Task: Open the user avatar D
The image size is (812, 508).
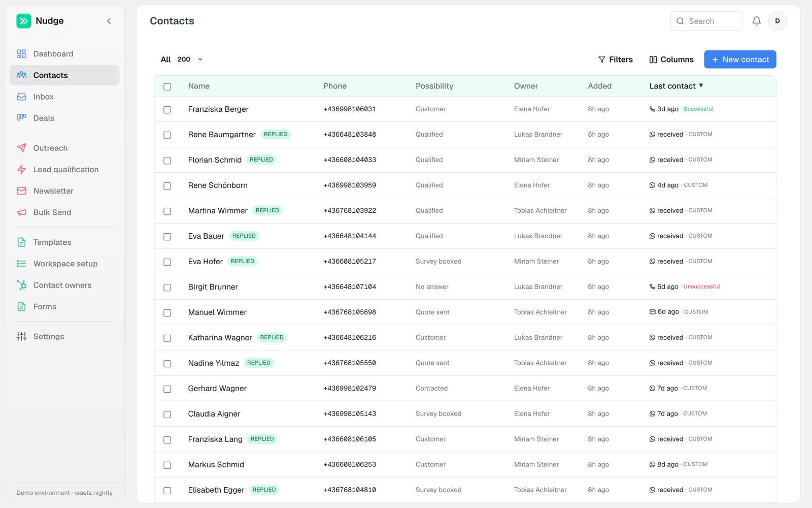Action: (x=777, y=21)
